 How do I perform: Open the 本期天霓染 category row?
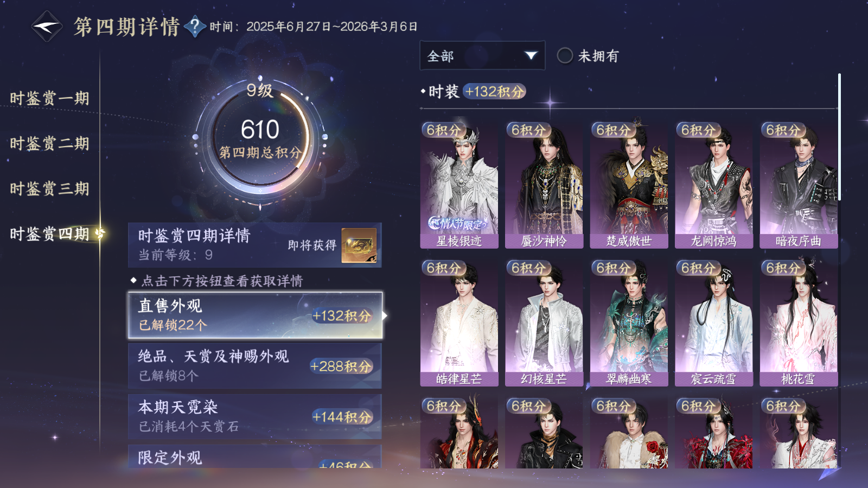coord(255,417)
